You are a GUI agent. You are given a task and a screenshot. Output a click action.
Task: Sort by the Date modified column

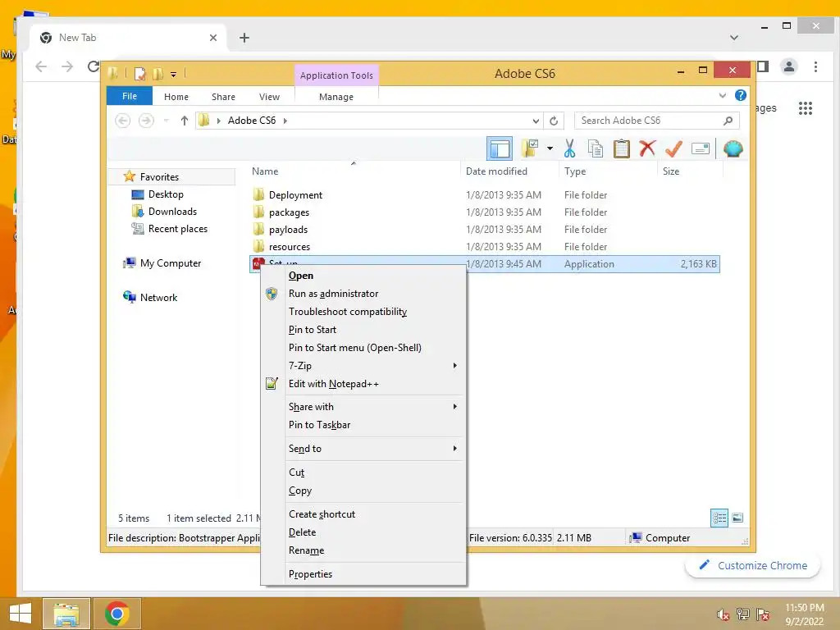(x=496, y=171)
